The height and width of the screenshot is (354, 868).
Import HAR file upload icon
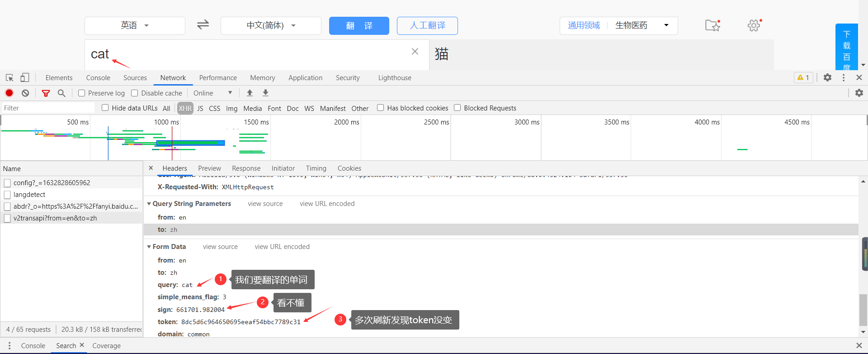(x=250, y=93)
